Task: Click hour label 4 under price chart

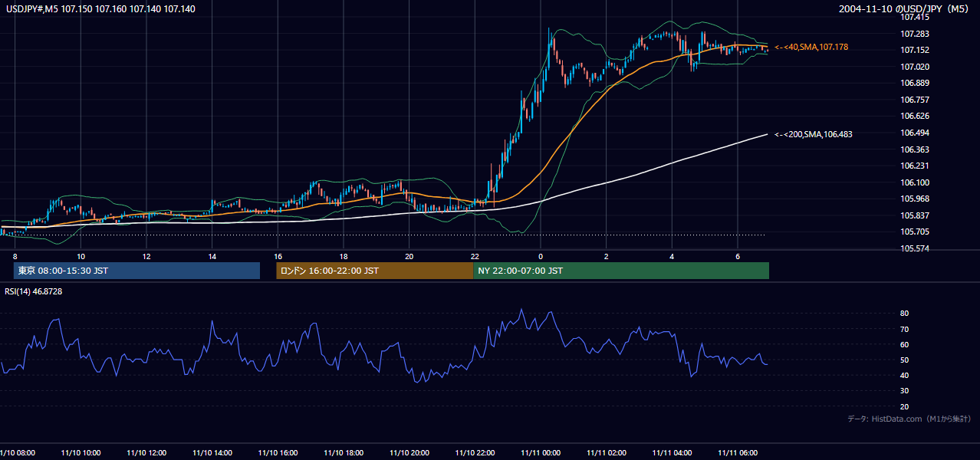Action: [x=672, y=256]
